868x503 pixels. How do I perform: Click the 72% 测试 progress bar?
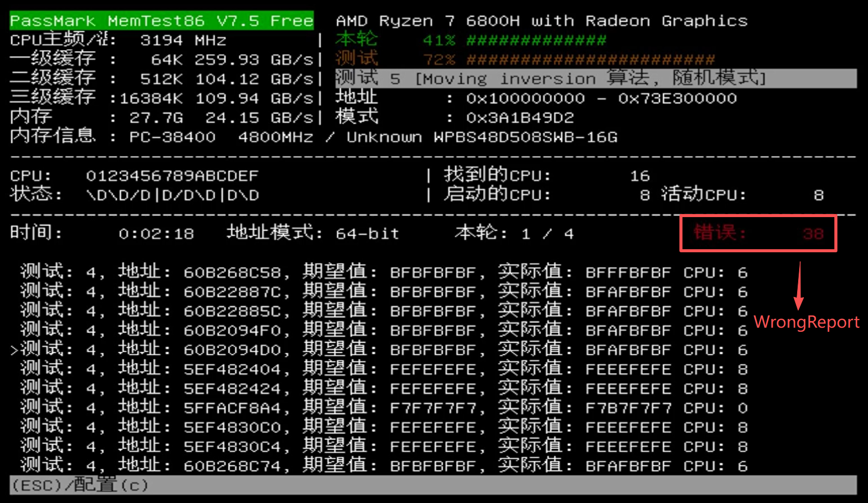[520, 59]
